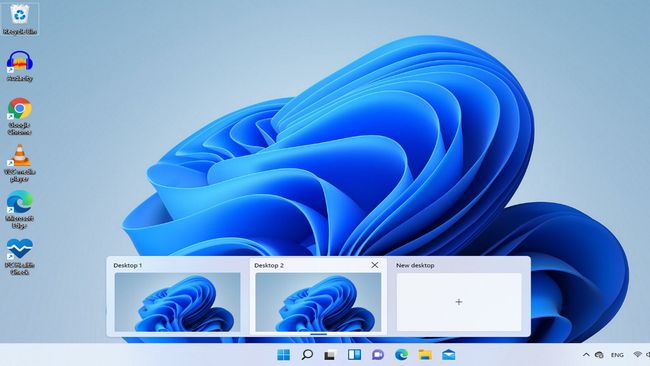The width and height of the screenshot is (650, 366).
Task: Toggle Task View on the taskbar
Action: (x=330, y=355)
